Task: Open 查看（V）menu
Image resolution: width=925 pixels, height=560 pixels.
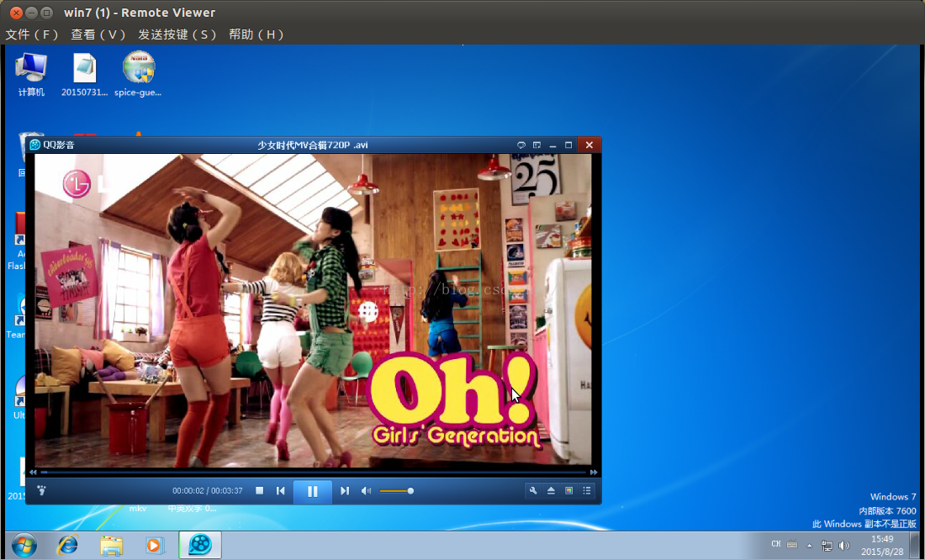Action: pyautogui.click(x=98, y=34)
